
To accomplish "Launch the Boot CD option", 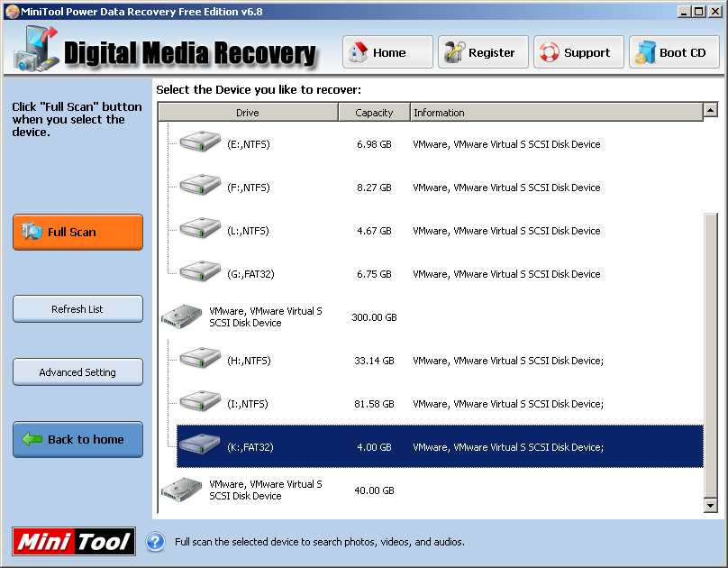I will (674, 52).
